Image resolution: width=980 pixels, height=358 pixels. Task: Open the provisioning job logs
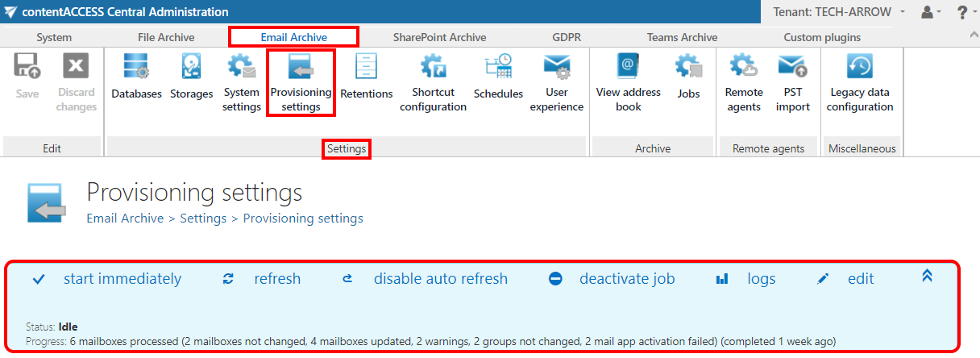point(761,279)
